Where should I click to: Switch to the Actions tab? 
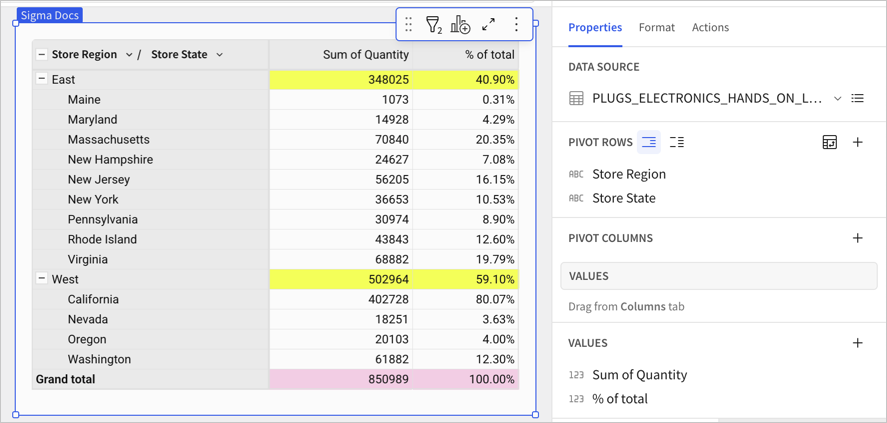click(710, 27)
